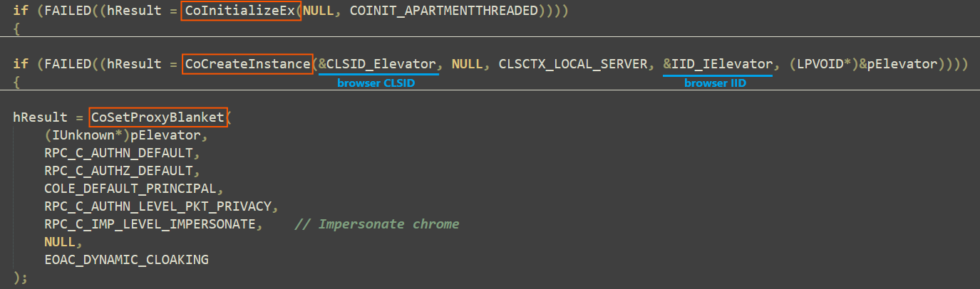This screenshot has height=289, width=980.
Task: Click EOAC_DYNAMIC_CLOAKING parameter
Action: tap(126, 260)
